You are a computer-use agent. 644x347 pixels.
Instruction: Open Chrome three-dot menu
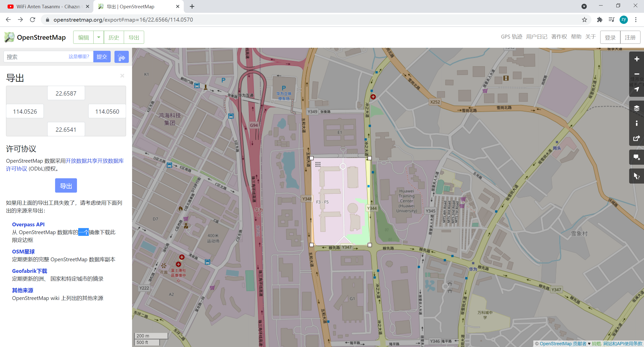636,20
